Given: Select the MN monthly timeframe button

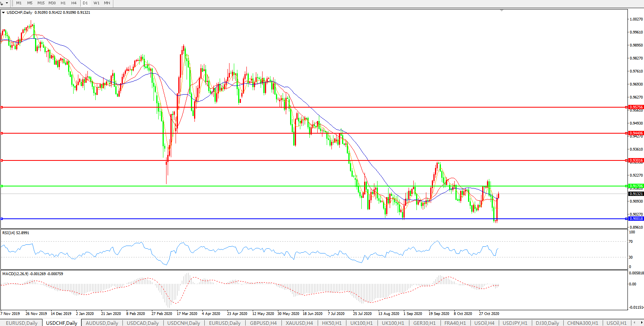Looking at the screenshot, I should click(107, 3).
